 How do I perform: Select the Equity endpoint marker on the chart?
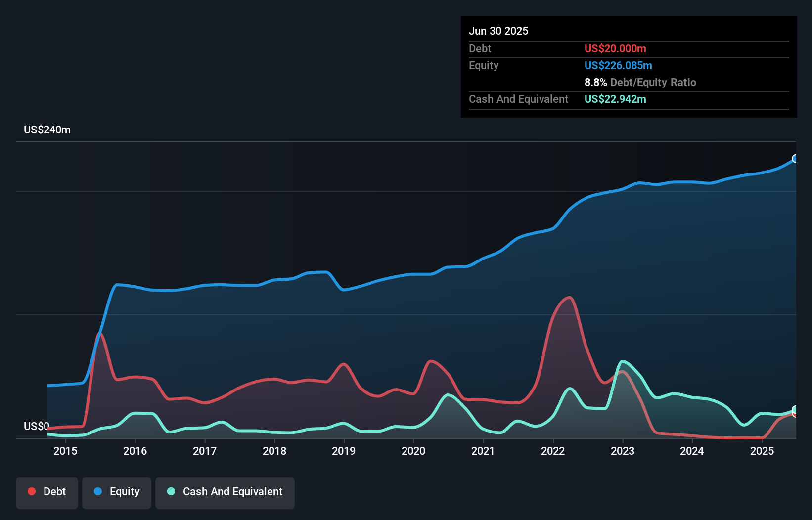(795, 159)
